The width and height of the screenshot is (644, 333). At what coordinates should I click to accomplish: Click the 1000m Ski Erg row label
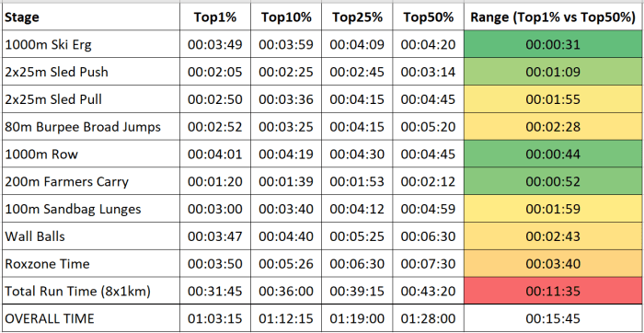tap(91, 44)
